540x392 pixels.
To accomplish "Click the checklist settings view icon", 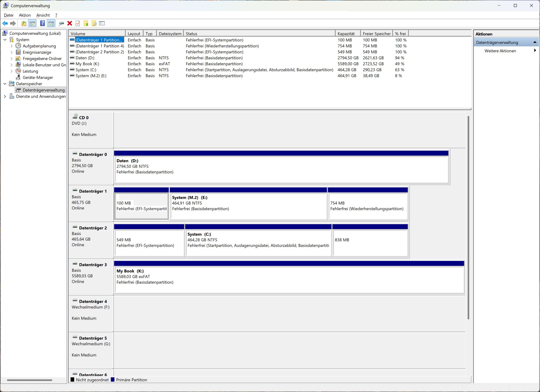I will coord(102,23).
